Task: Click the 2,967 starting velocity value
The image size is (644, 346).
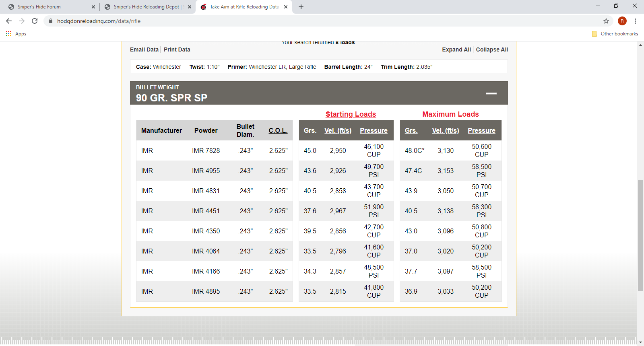Action: (338, 211)
